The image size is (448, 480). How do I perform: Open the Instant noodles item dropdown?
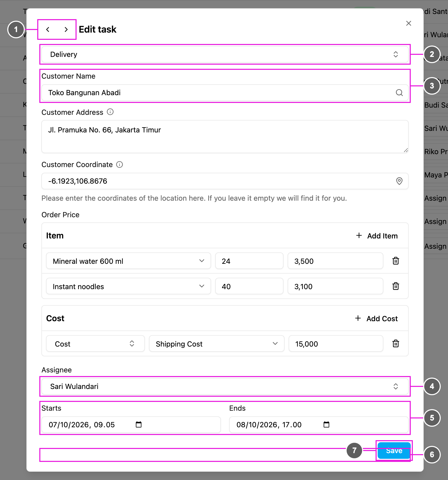pyautogui.click(x=129, y=286)
